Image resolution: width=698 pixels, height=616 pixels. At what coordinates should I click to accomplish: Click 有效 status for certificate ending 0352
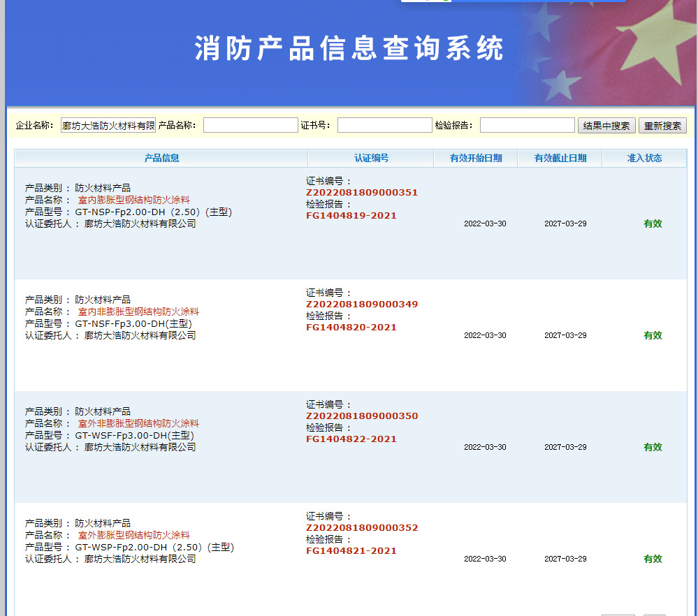[653, 559]
